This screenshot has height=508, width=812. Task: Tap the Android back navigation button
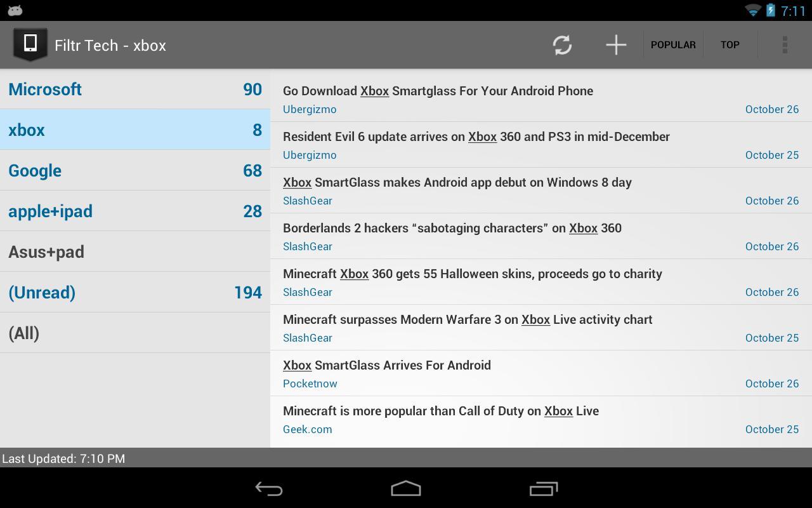tap(269, 488)
